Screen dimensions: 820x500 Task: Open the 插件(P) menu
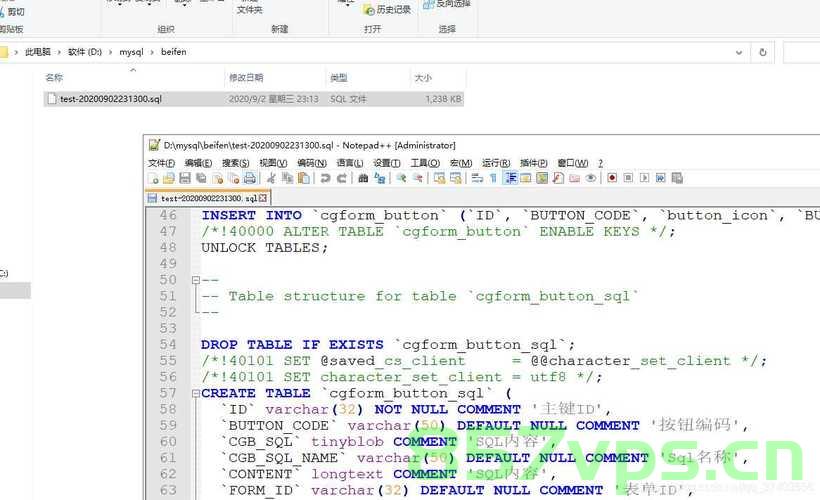534,163
